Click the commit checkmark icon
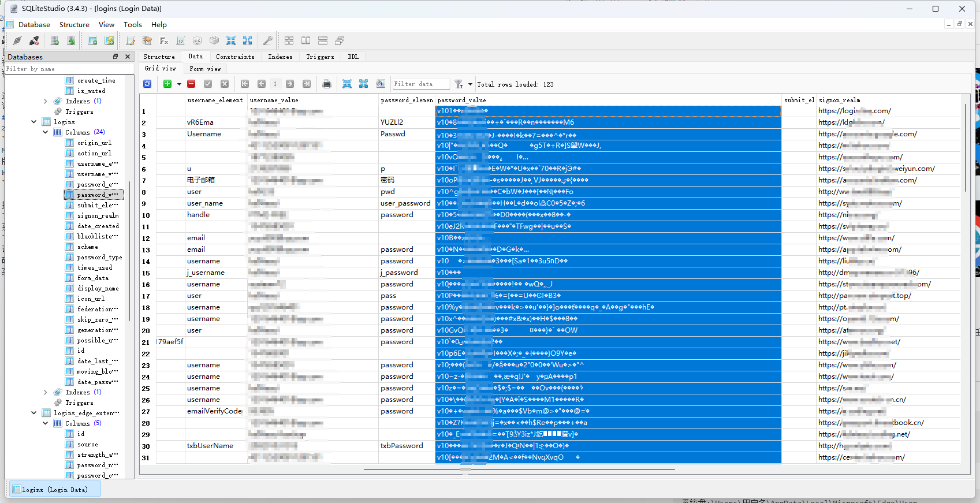 (208, 84)
